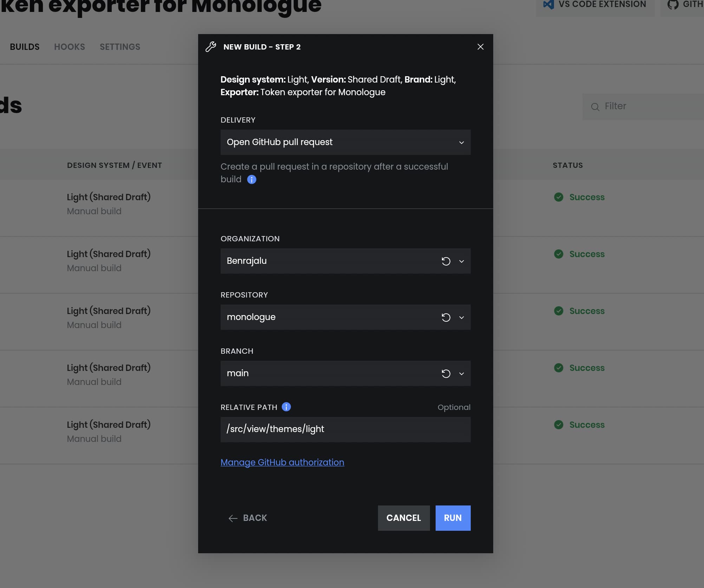Image resolution: width=704 pixels, height=588 pixels.
Task: Open Manage GitHub authorization link
Action: coord(282,462)
